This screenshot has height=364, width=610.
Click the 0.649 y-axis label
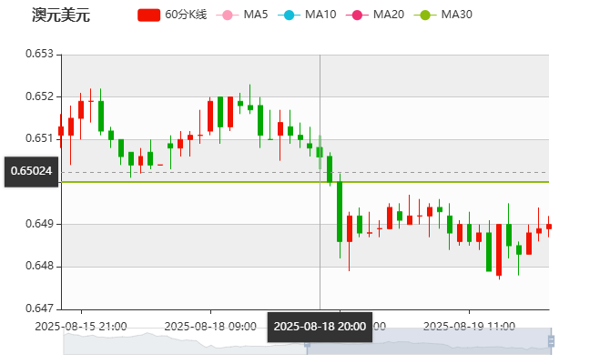[39, 224]
